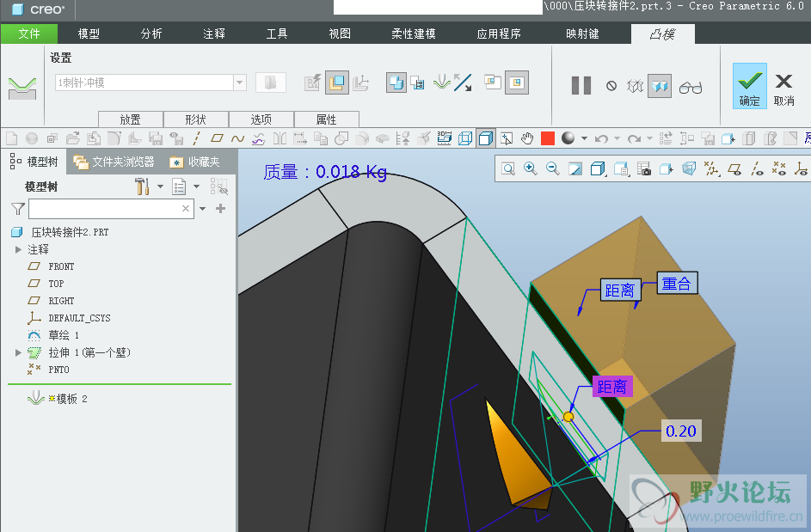Toggle the first highlighted cube option button

coord(396,83)
